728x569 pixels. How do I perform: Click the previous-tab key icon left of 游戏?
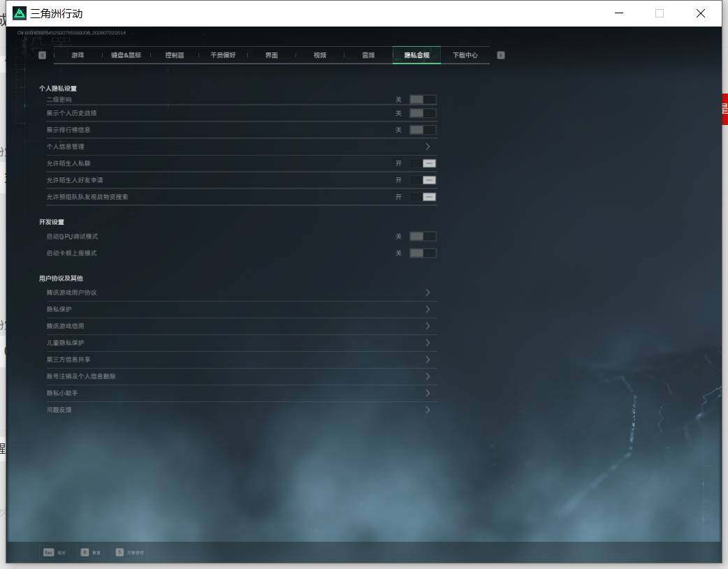click(42, 55)
